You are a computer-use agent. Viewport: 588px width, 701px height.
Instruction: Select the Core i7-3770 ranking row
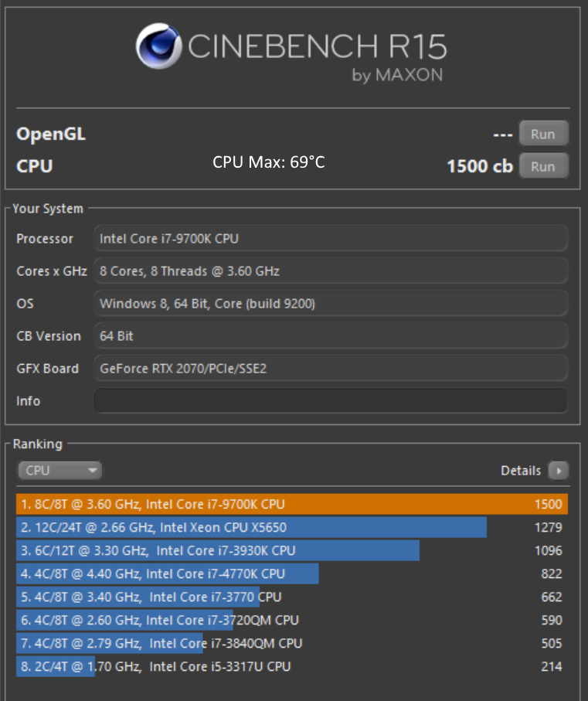291,597
